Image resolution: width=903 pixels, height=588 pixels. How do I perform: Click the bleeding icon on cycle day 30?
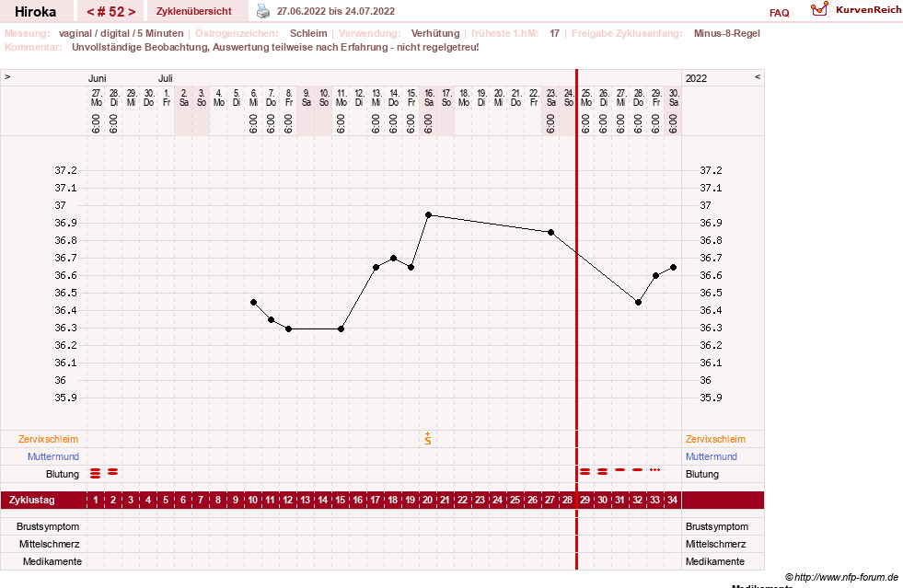[602, 472]
